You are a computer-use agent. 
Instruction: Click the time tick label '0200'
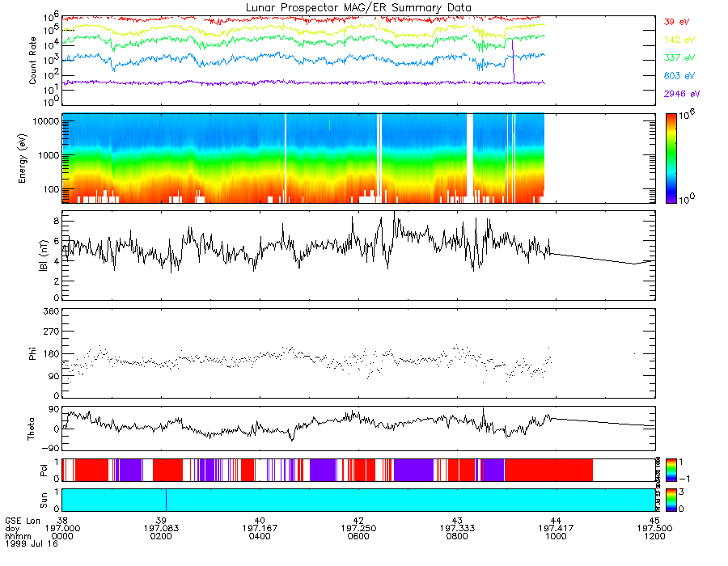click(161, 536)
